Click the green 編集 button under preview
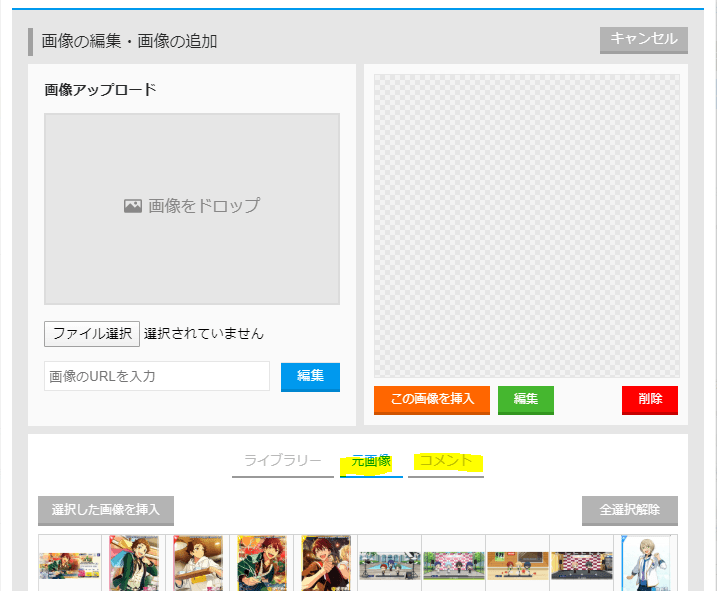Image resolution: width=717 pixels, height=591 pixels. point(525,399)
